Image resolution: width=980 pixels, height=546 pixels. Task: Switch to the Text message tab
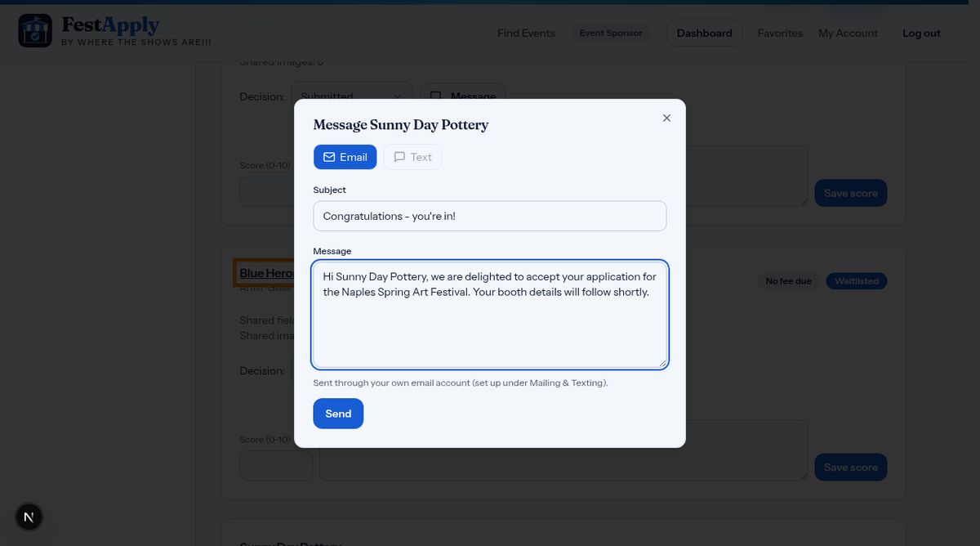(412, 157)
